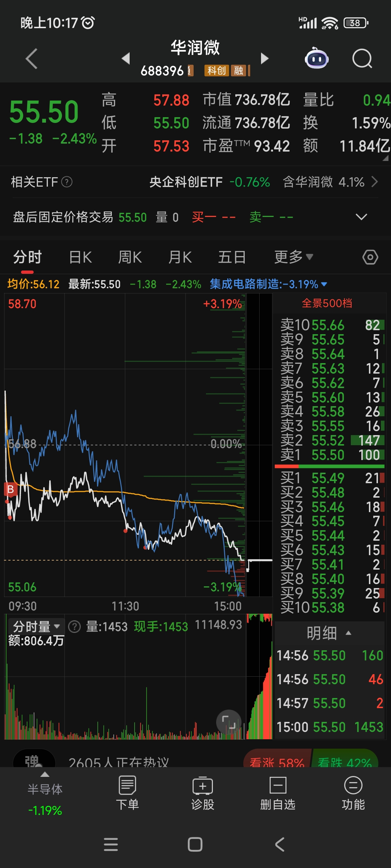Tap 量比 0.94 value
This screenshot has width=391, height=868.
(346, 100)
